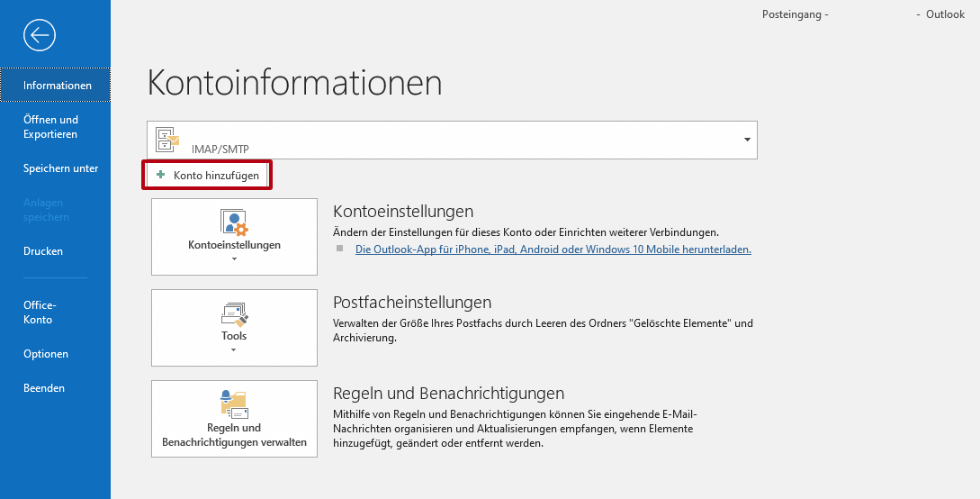Image resolution: width=980 pixels, height=499 pixels.
Task: Click the Tools mailbox cleanup icon
Action: pyautogui.click(x=235, y=314)
